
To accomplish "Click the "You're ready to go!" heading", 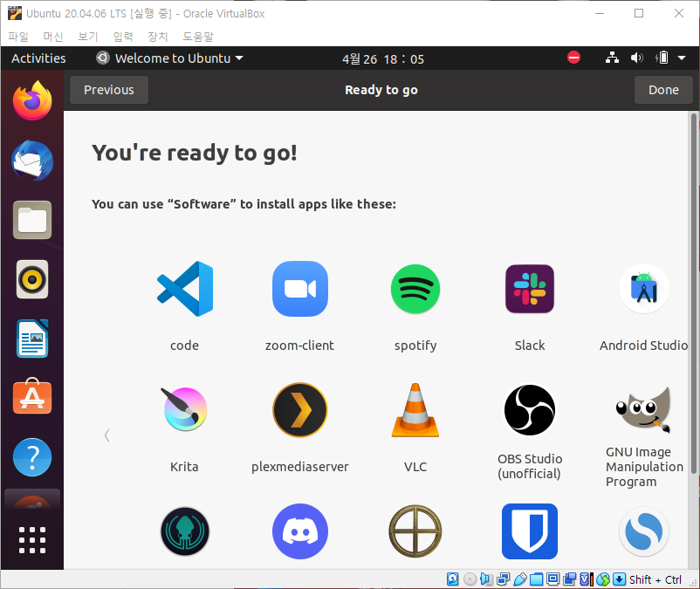I will point(195,153).
